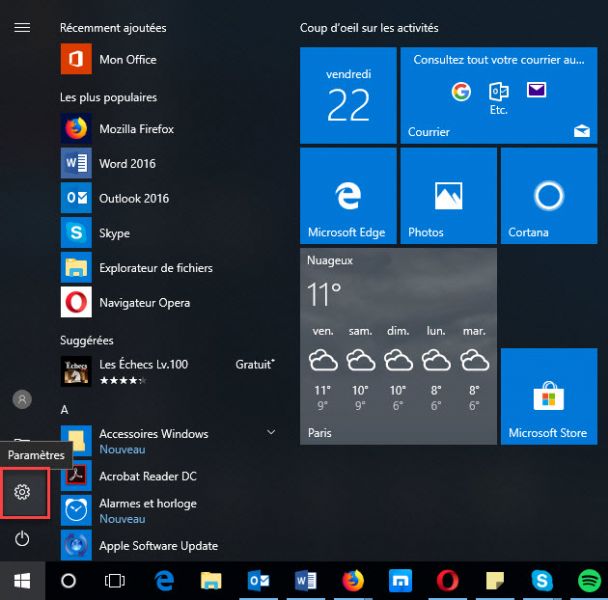608x600 pixels.
Task: Click the Cortana circle in taskbar
Action: 69,581
